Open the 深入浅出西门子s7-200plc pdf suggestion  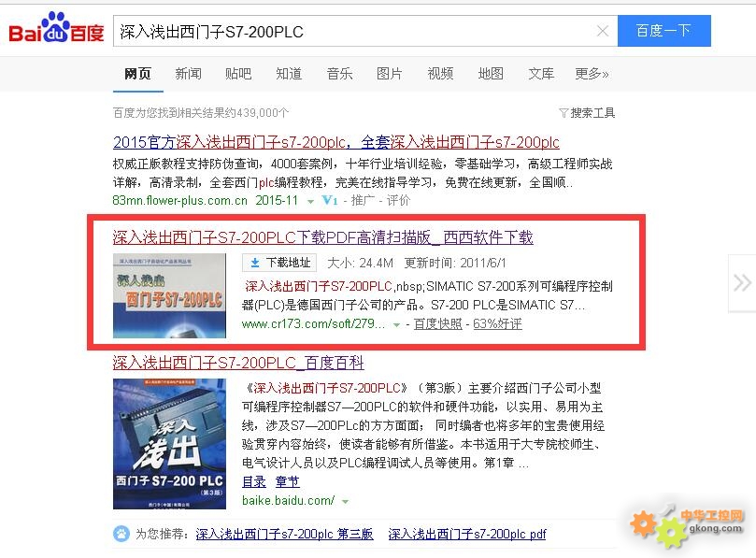467,534
